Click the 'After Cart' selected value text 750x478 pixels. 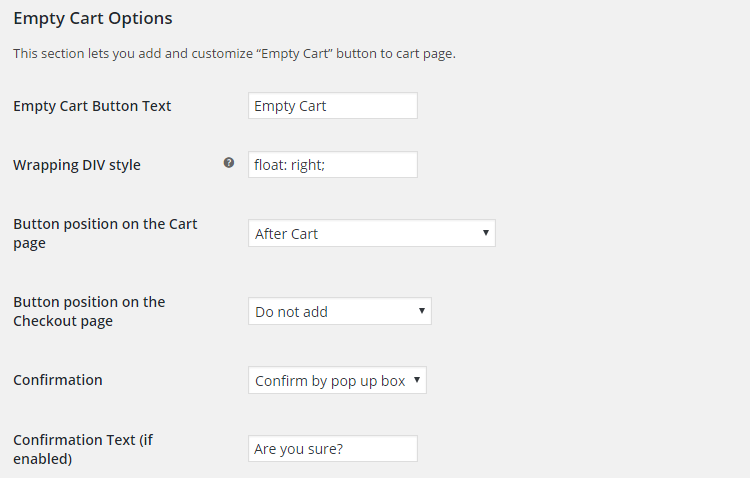click(286, 234)
